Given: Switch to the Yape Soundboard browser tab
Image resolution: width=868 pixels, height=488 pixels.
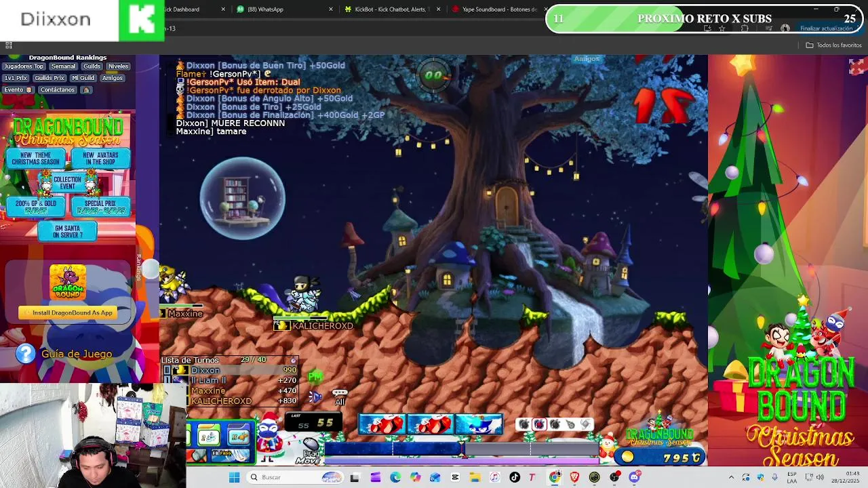Looking at the screenshot, I should click(x=500, y=9).
